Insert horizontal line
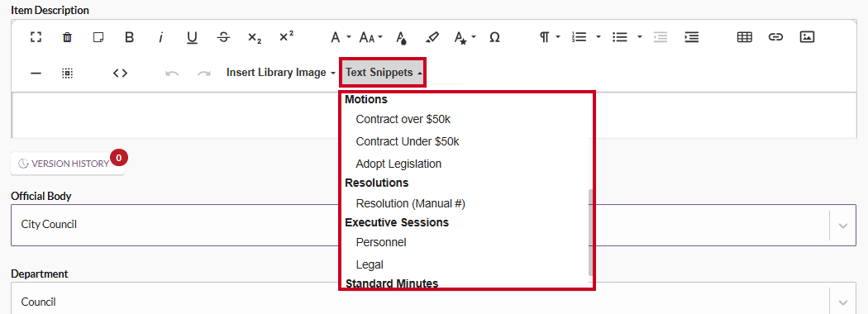 [x=36, y=73]
